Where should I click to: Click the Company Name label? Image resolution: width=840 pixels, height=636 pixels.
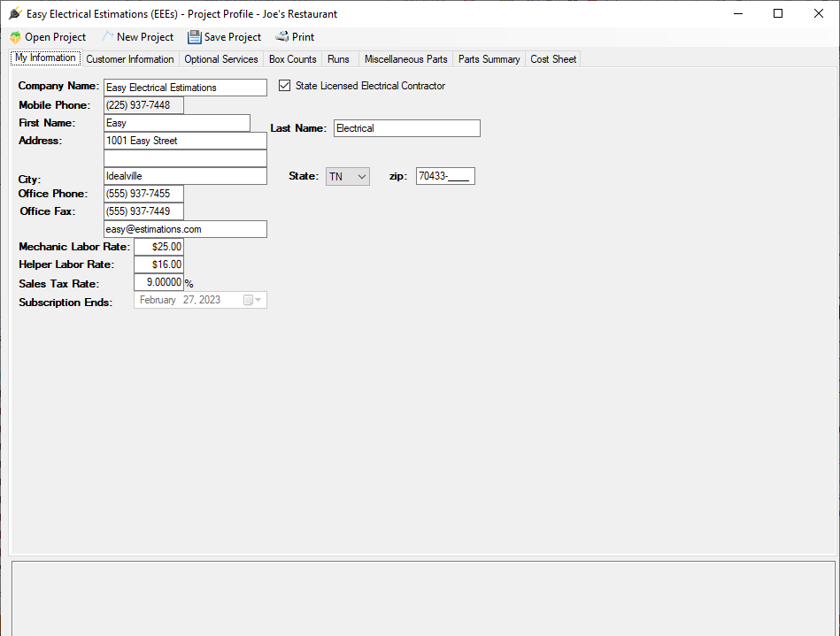coord(58,86)
